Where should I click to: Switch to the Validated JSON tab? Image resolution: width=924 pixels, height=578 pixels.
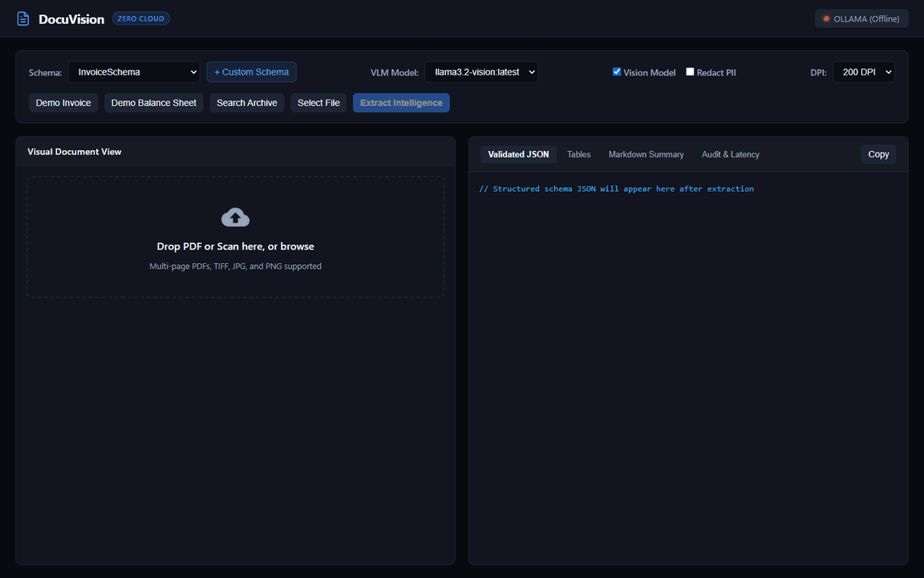pos(518,154)
